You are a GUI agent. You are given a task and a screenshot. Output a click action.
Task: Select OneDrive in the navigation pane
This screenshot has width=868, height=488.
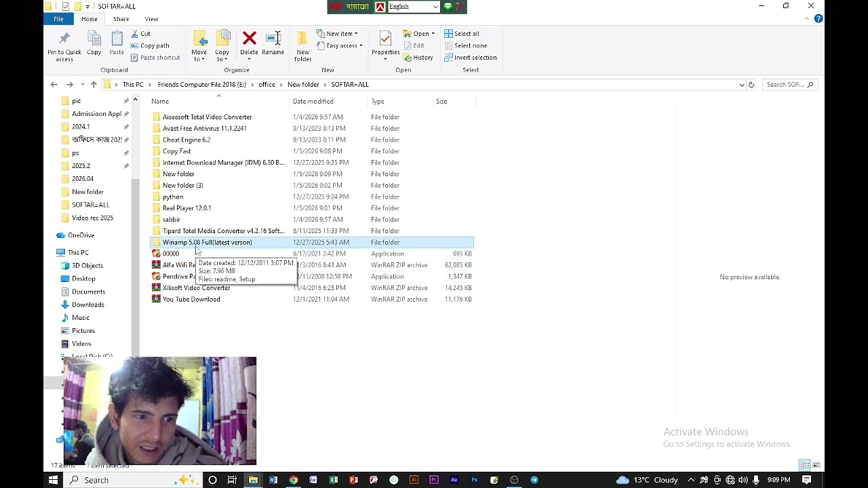pyautogui.click(x=81, y=235)
